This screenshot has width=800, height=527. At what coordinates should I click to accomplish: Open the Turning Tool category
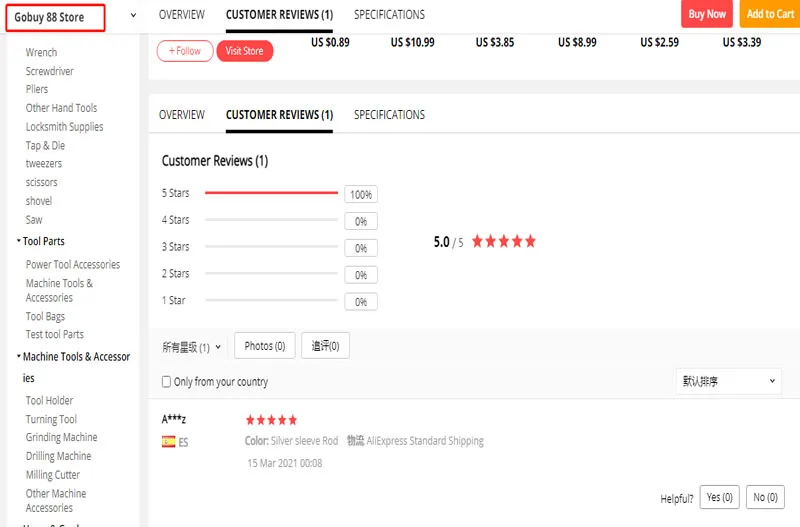(51, 419)
